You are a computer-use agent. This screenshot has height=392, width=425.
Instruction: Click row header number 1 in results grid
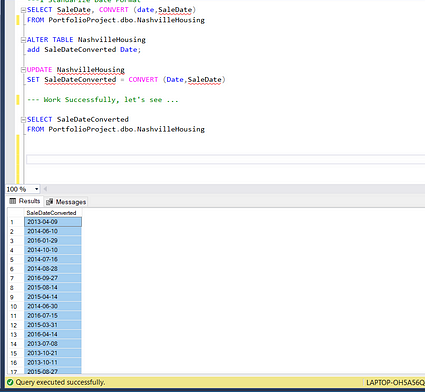click(x=16, y=222)
